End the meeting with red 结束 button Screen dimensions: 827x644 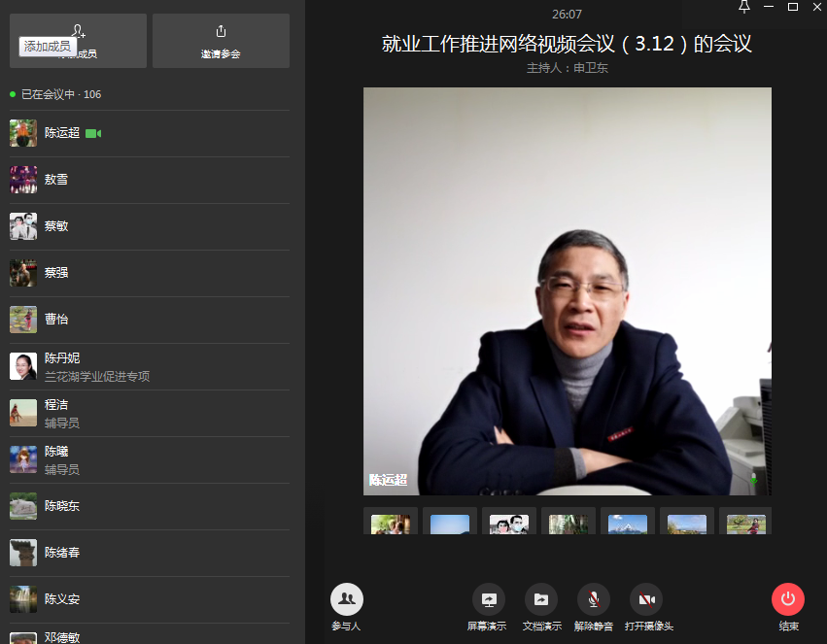(787, 599)
